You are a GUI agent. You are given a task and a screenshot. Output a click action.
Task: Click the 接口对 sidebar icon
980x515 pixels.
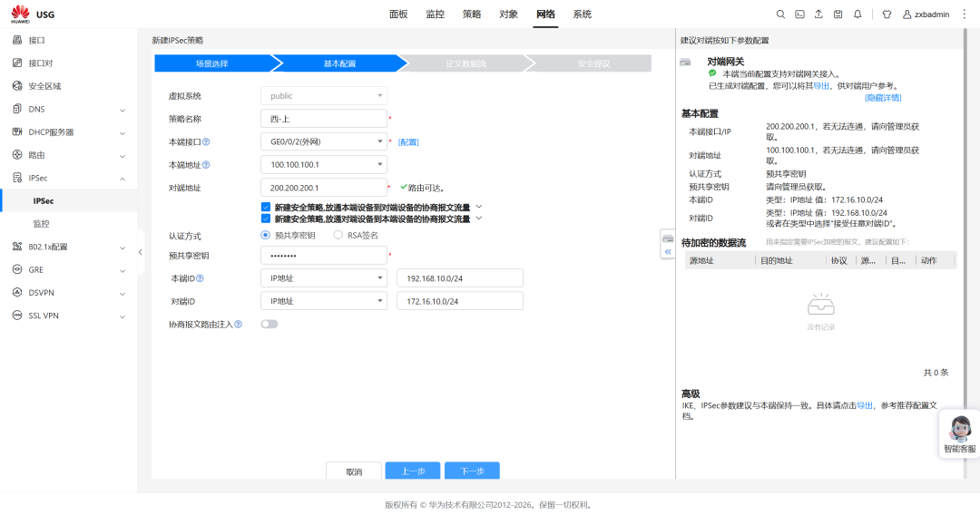click(17, 63)
